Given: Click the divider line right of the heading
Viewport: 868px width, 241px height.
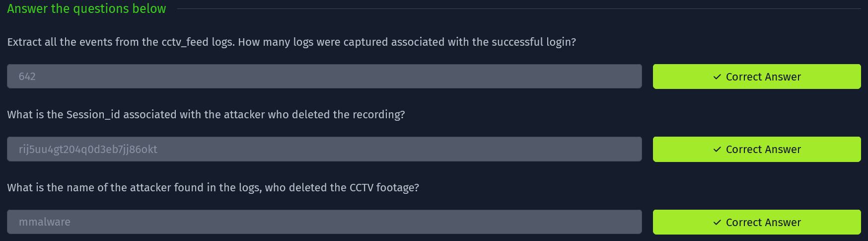Looking at the screenshot, I should [x=516, y=9].
